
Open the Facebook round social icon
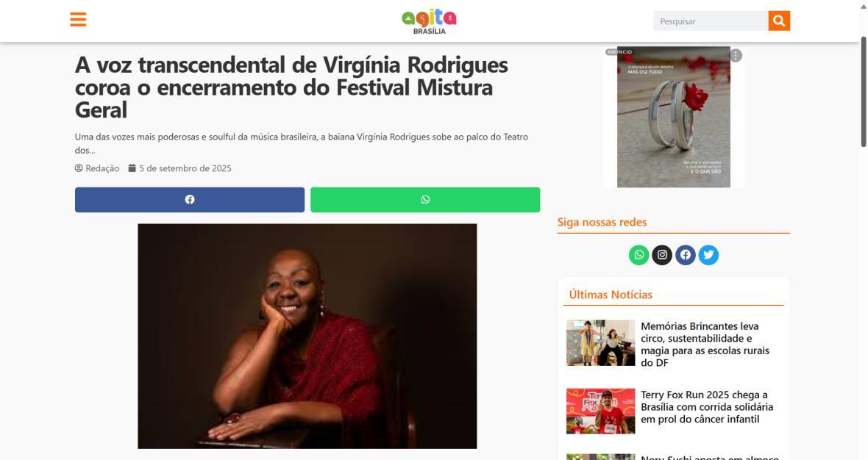point(686,255)
